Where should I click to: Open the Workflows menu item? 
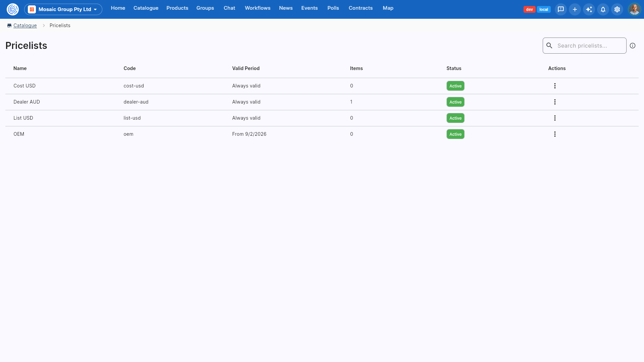(258, 8)
